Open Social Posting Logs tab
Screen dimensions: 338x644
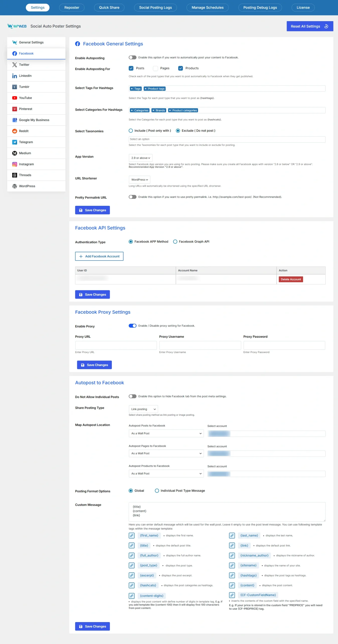tap(155, 8)
